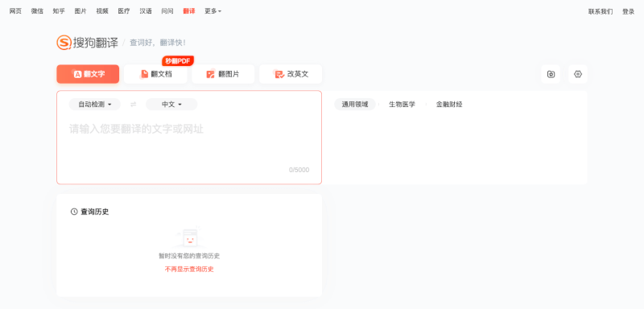The width and height of the screenshot is (644, 309).
Task: Open the favorites collection icon
Action: click(x=551, y=74)
